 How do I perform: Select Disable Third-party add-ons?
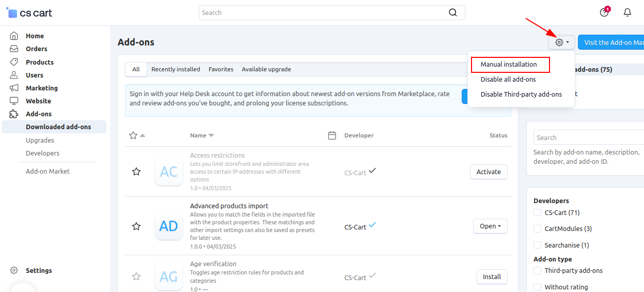click(x=521, y=94)
